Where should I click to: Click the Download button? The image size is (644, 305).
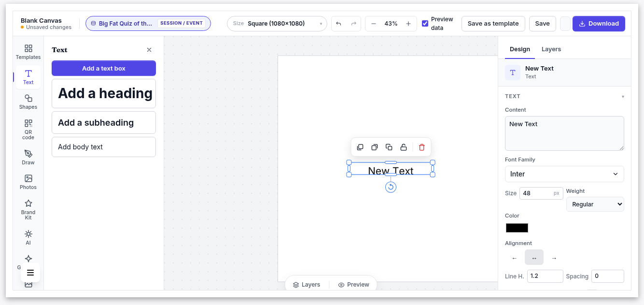pos(599,24)
